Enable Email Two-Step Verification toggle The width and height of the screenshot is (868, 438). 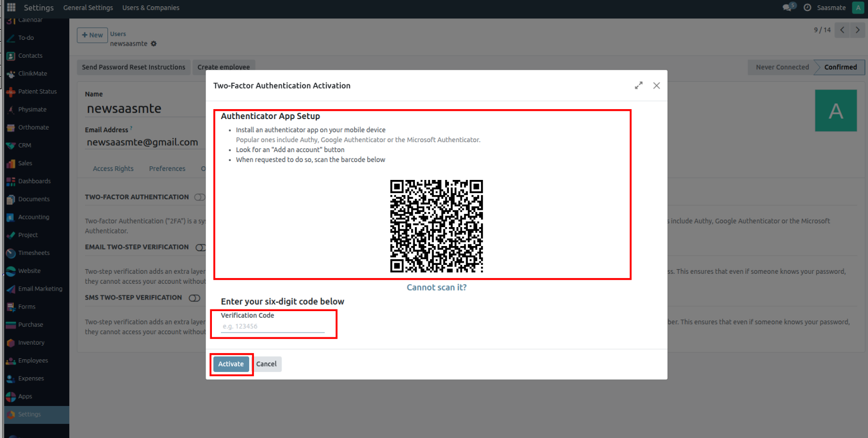pos(200,247)
